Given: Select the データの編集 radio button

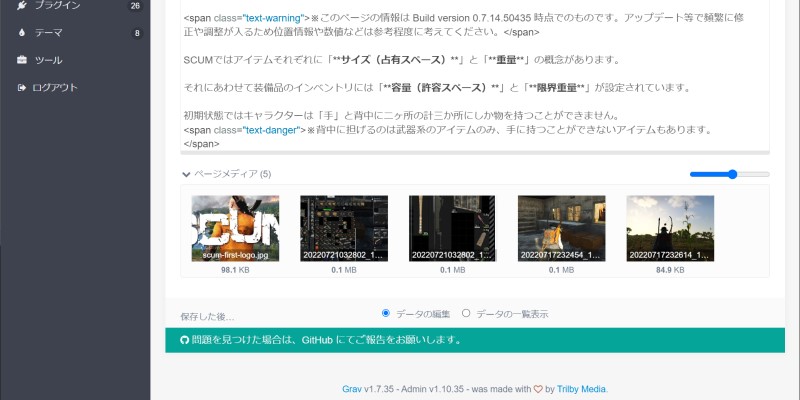Looking at the screenshot, I should click(x=386, y=313).
